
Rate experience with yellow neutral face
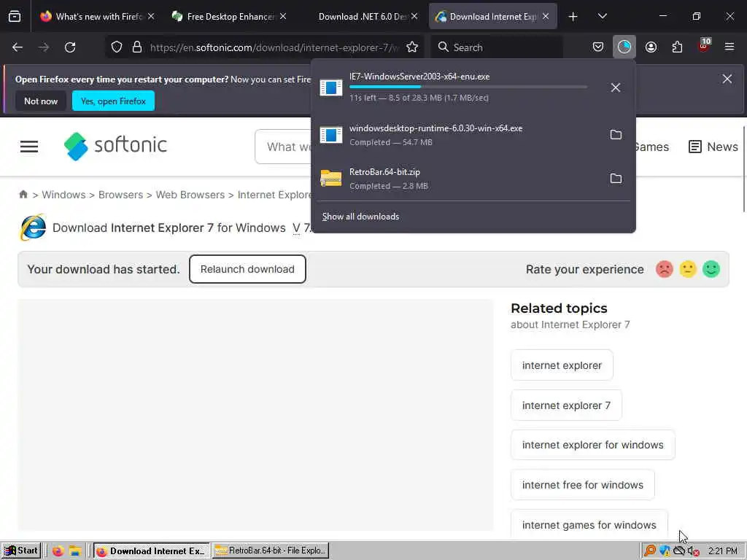[687, 269]
